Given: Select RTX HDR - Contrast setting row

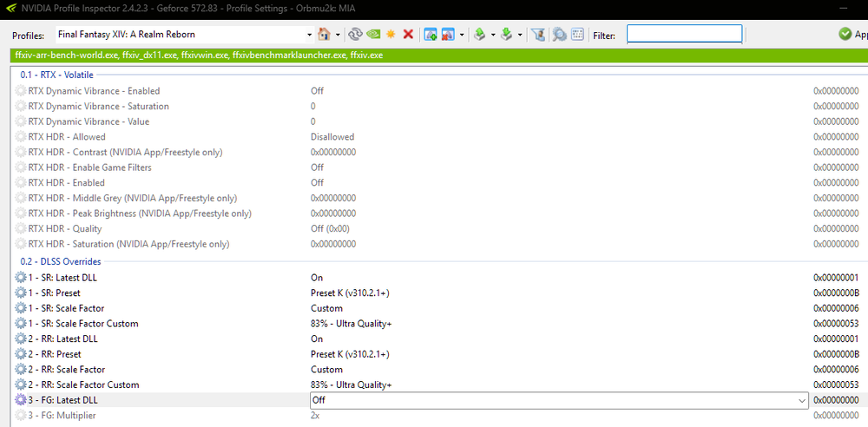Looking at the screenshot, I should click(437, 152).
